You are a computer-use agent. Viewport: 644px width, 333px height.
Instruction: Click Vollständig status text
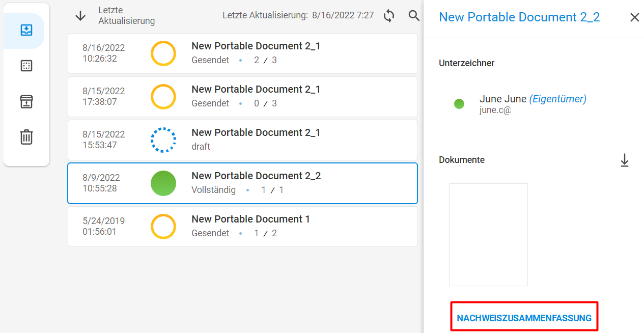(x=213, y=190)
